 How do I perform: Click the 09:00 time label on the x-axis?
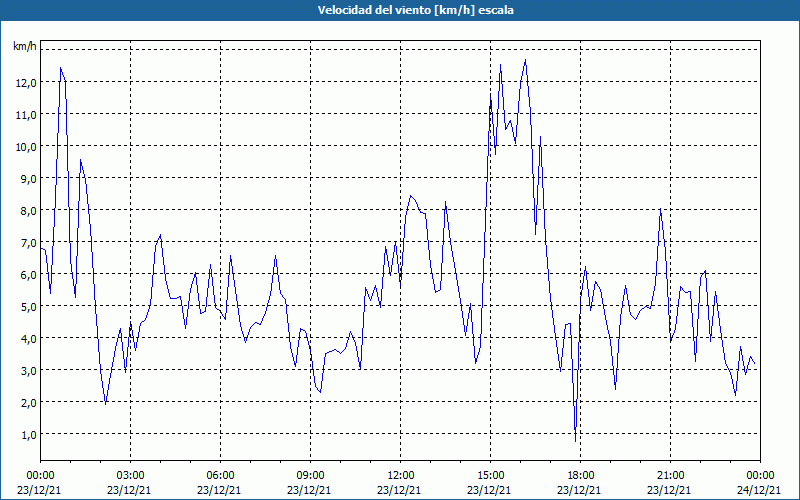click(311, 476)
